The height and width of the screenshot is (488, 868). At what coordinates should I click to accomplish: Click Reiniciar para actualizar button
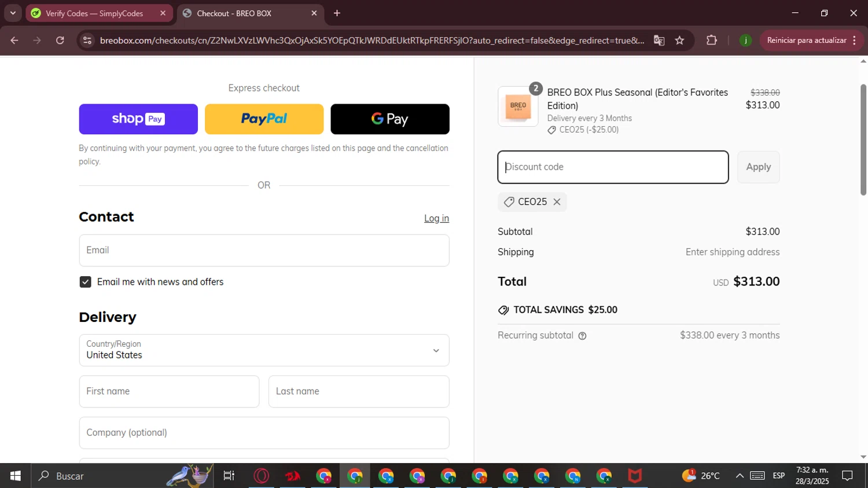pyautogui.click(x=806, y=41)
